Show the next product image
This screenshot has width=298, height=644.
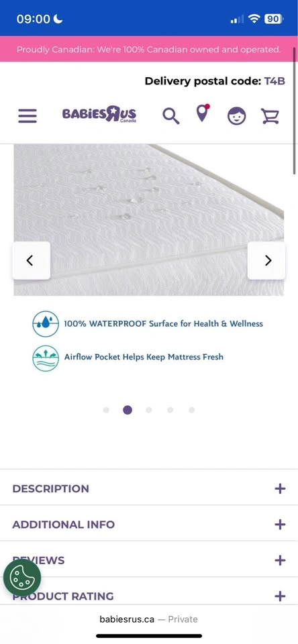pos(266,260)
